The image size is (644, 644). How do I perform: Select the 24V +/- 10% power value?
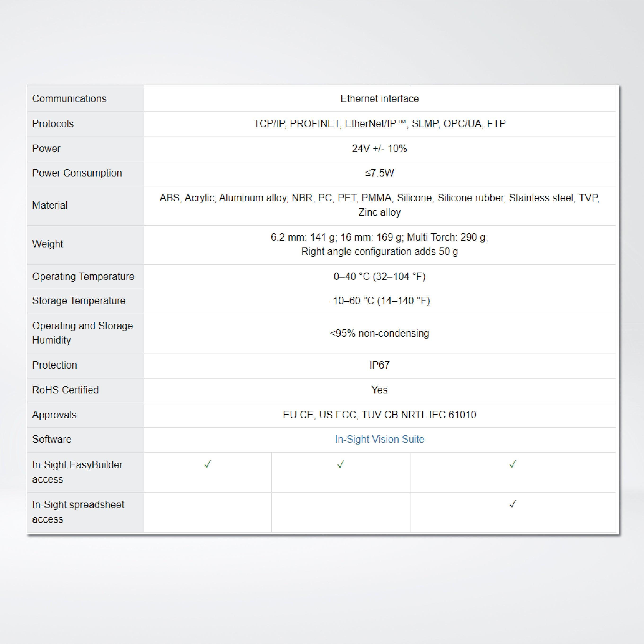[x=379, y=149]
